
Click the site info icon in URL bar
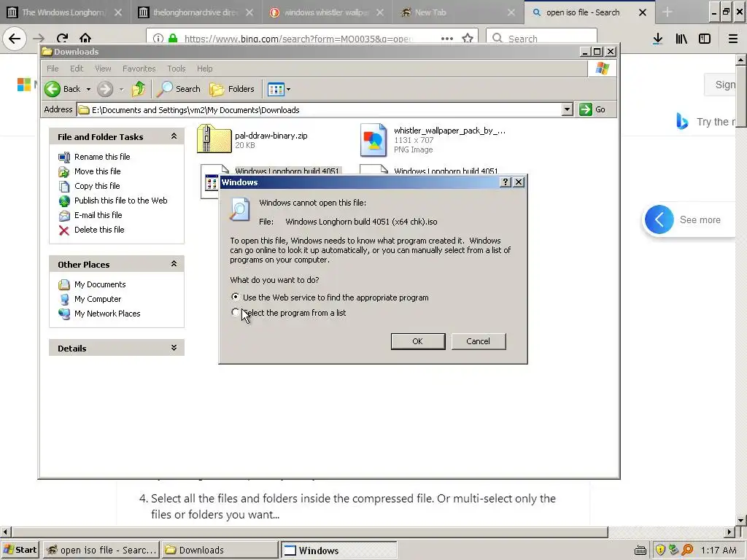tap(158, 39)
